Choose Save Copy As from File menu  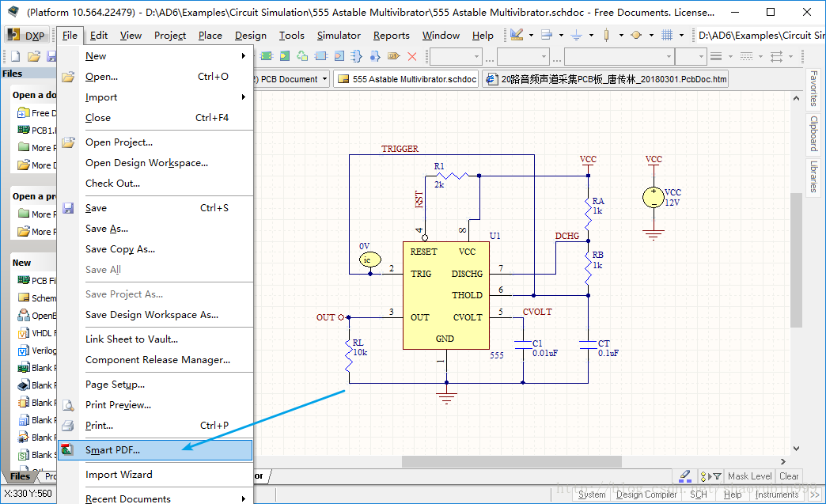(120, 249)
